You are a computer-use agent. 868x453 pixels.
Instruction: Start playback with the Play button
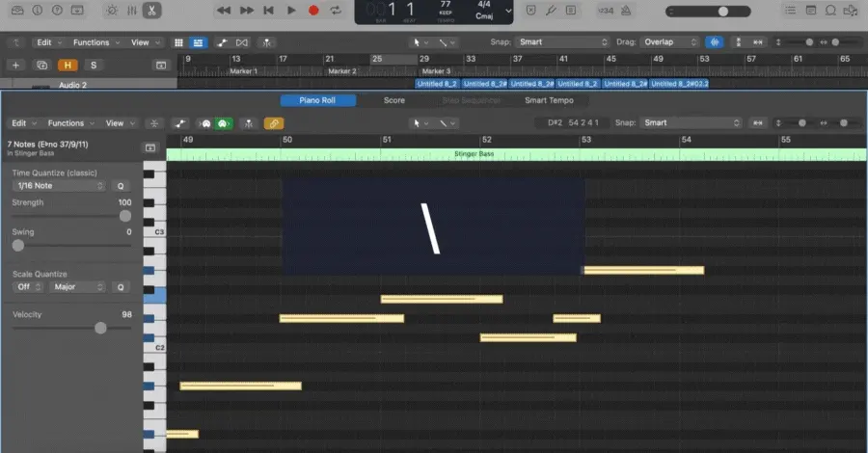click(291, 11)
